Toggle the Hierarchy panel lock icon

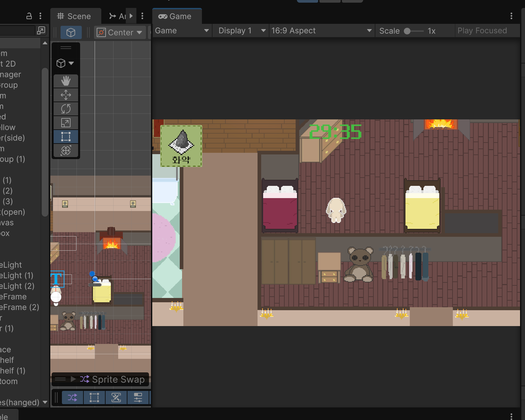tap(29, 16)
